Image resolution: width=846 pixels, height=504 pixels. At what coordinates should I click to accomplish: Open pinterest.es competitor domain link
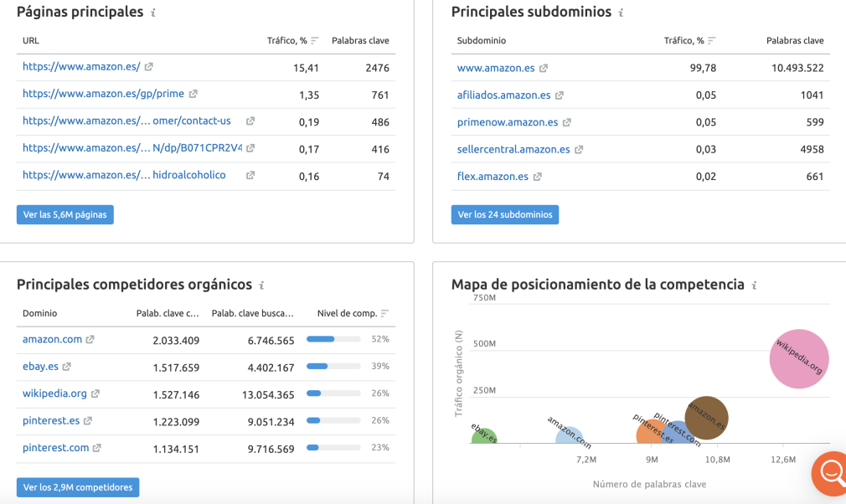(51, 421)
